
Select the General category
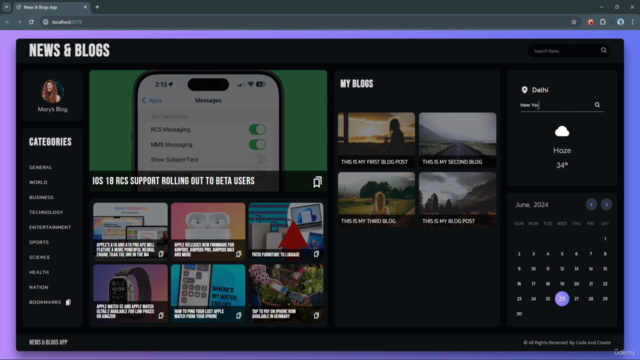(x=40, y=167)
